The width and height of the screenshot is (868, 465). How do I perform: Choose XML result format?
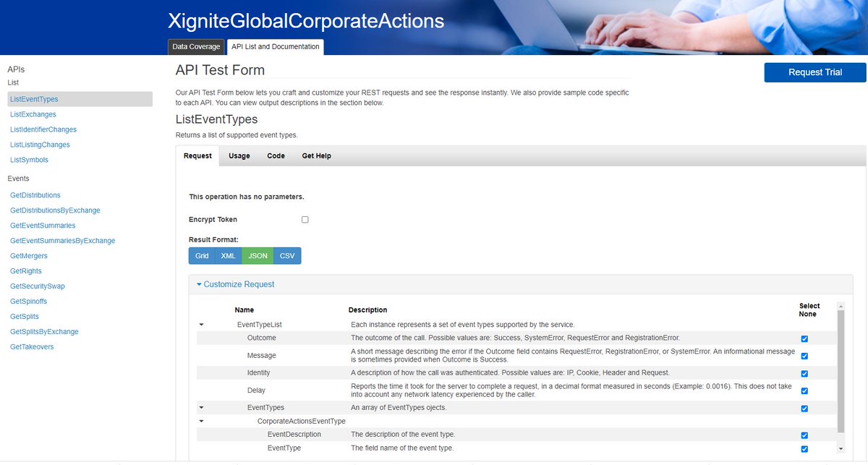228,256
